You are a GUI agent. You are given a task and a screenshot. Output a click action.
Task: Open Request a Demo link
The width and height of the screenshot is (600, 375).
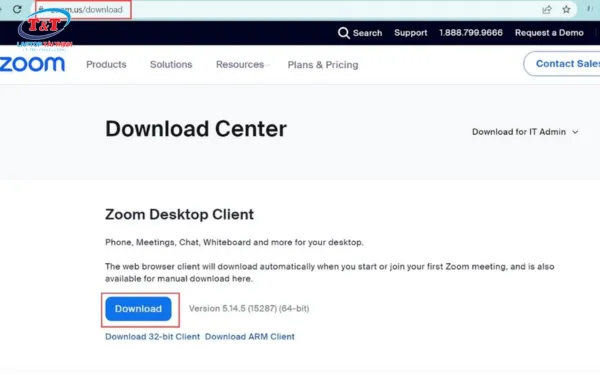(549, 33)
